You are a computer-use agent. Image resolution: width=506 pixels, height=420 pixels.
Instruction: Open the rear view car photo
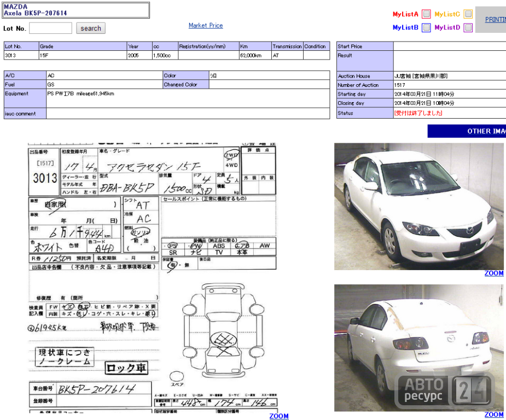click(419, 348)
